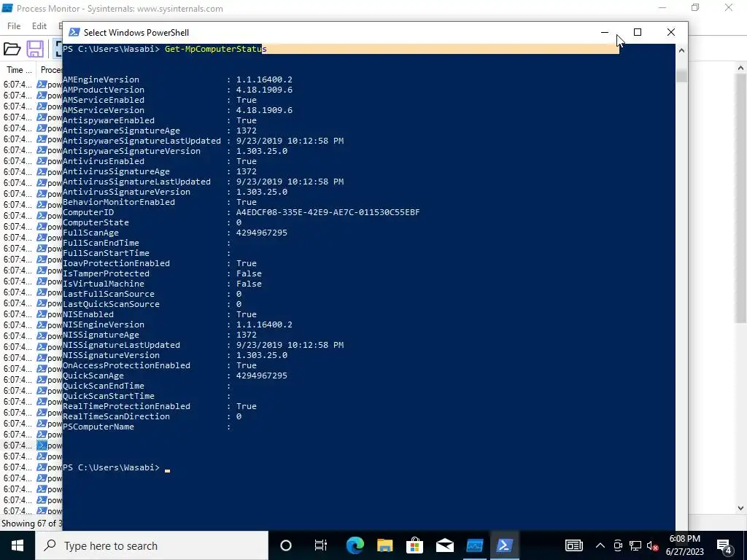The image size is (747, 560).
Task: Click the NISEnabled line
Action: pyautogui.click(x=160, y=315)
